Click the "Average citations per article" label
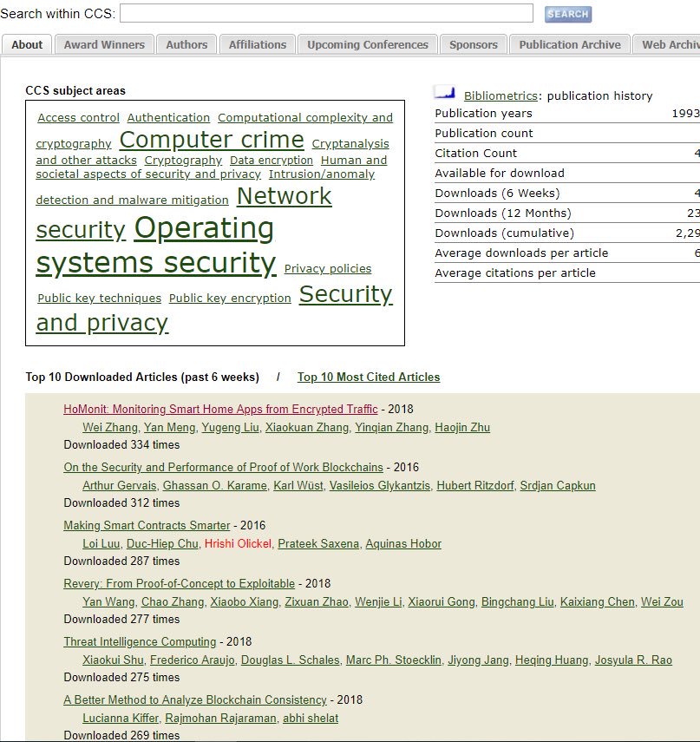Screen dimensions: 700x742 point(515,273)
